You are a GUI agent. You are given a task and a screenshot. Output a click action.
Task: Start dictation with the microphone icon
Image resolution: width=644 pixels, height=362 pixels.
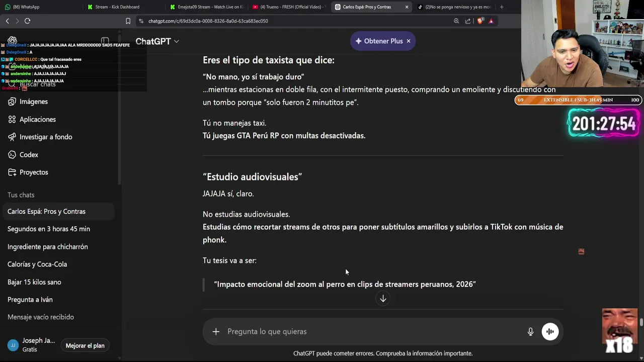tap(530, 331)
